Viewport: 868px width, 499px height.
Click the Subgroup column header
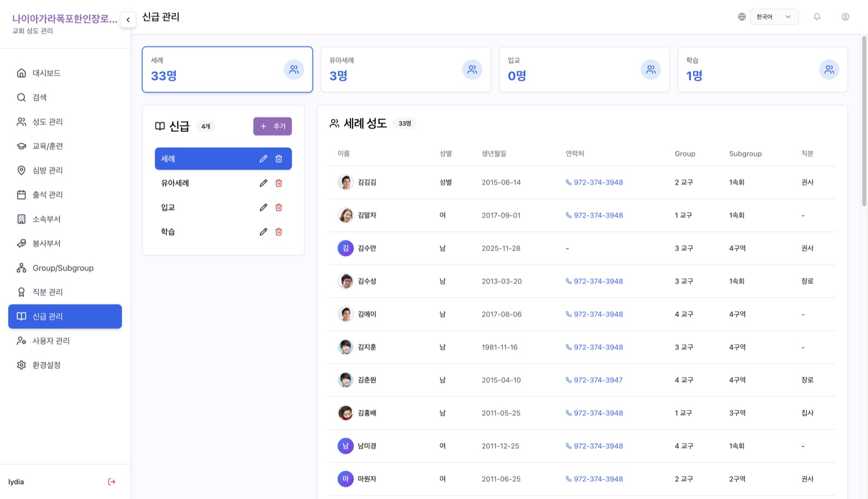point(745,153)
